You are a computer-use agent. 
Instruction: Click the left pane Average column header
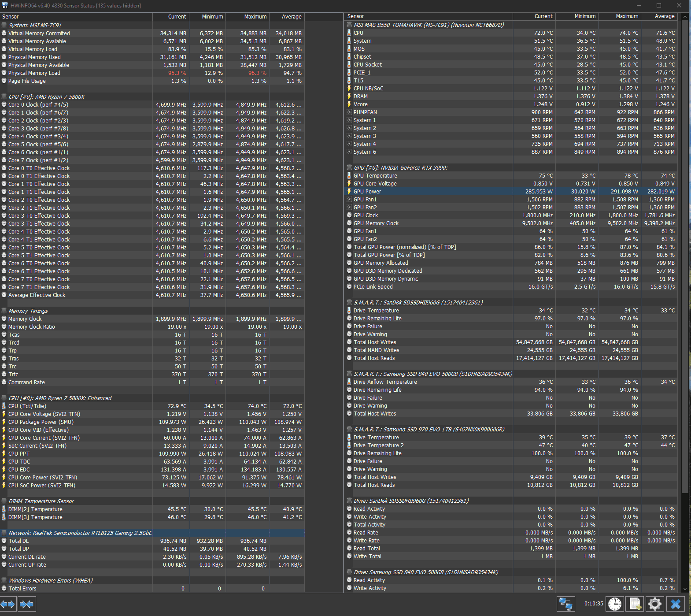[x=287, y=16]
